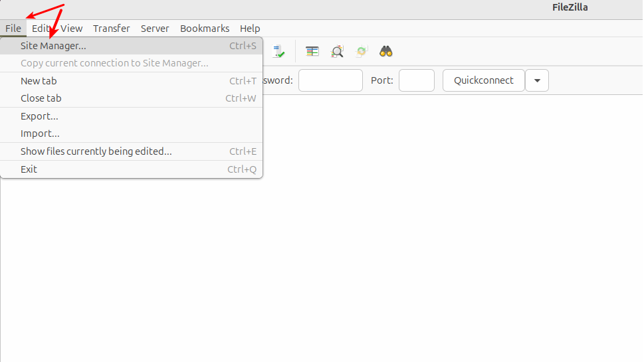The image size is (644, 362).
Task: Select Close tab menu entry
Action: pos(132,98)
